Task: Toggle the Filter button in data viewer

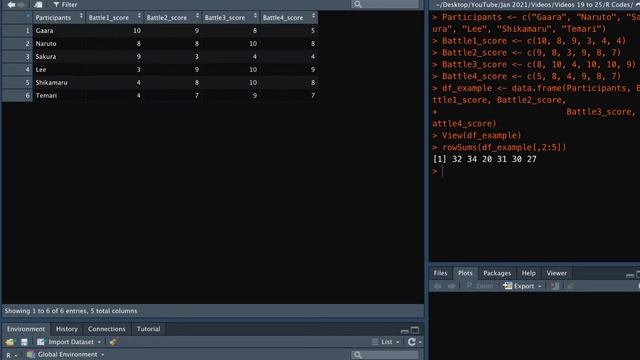Action: 65,4
